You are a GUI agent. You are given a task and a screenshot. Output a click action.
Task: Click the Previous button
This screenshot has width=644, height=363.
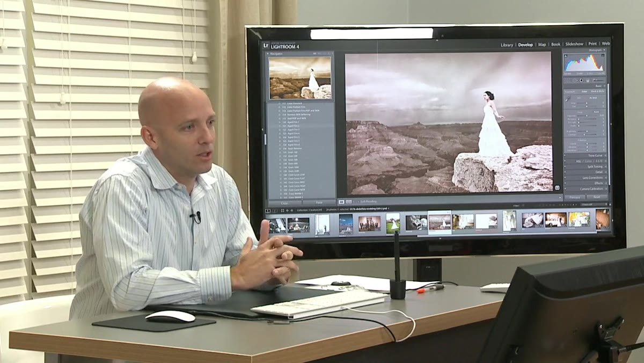point(575,197)
